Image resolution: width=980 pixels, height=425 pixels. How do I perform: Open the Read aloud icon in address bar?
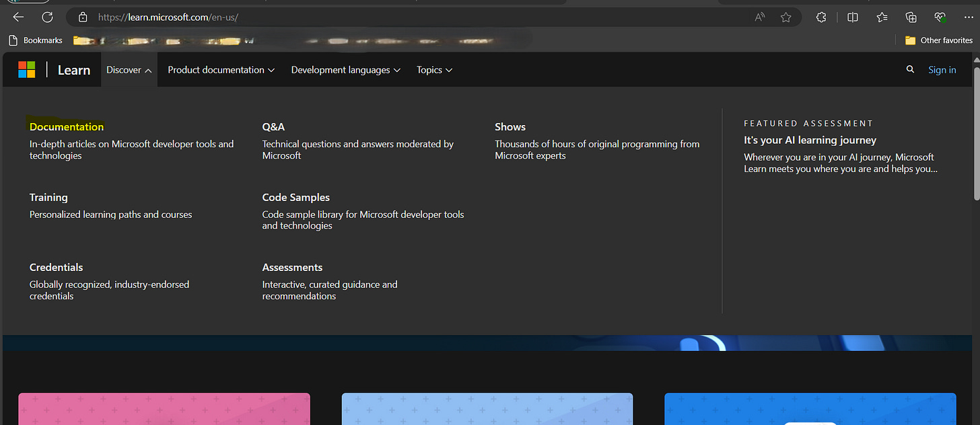point(760,17)
